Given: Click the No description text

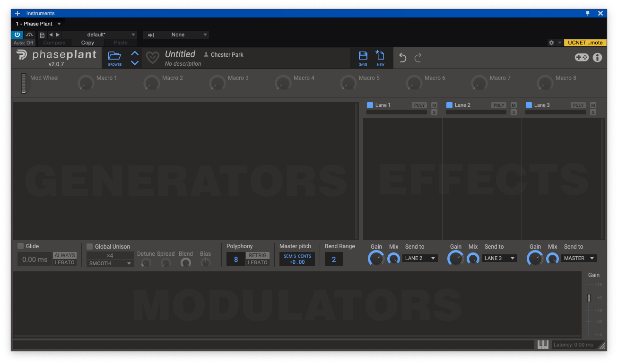Looking at the screenshot, I should tap(183, 64).
